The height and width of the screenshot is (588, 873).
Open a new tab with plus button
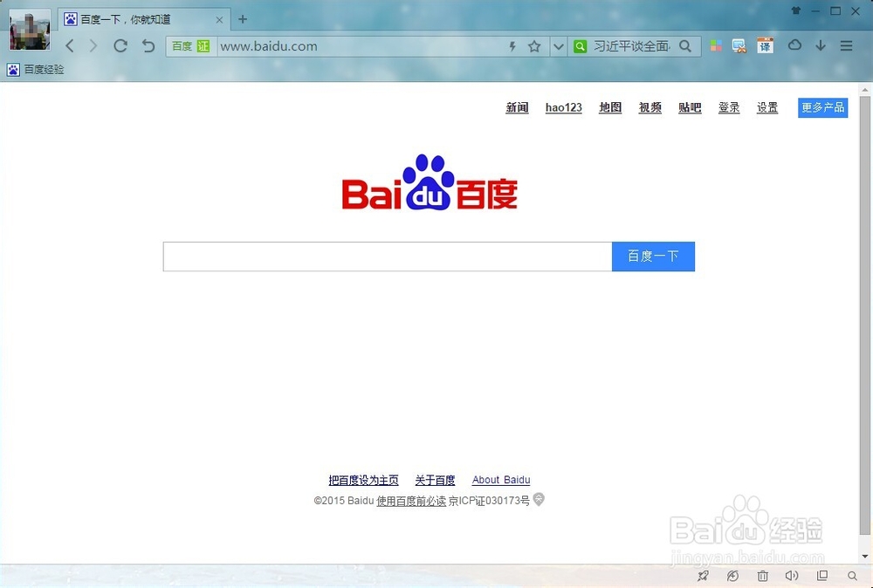242,19
